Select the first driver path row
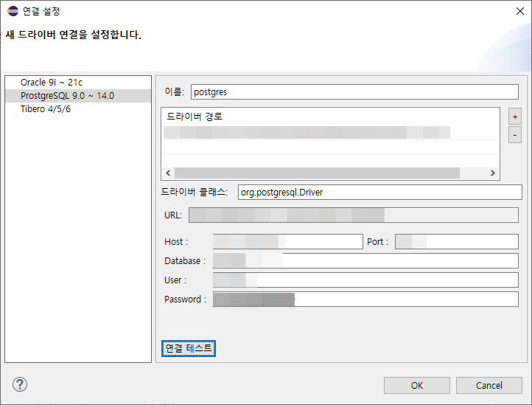This screenshot has width=532, height=405. [330, 133]
